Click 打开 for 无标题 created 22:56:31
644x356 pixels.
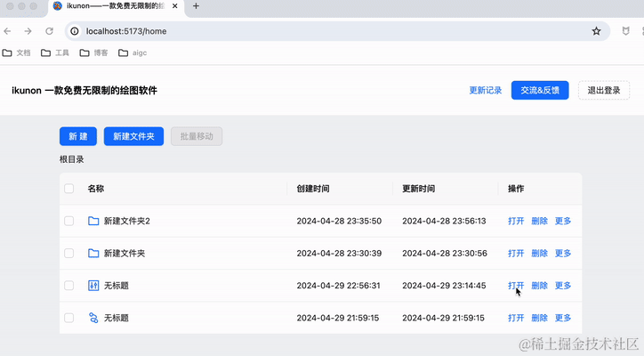(516, 286)
